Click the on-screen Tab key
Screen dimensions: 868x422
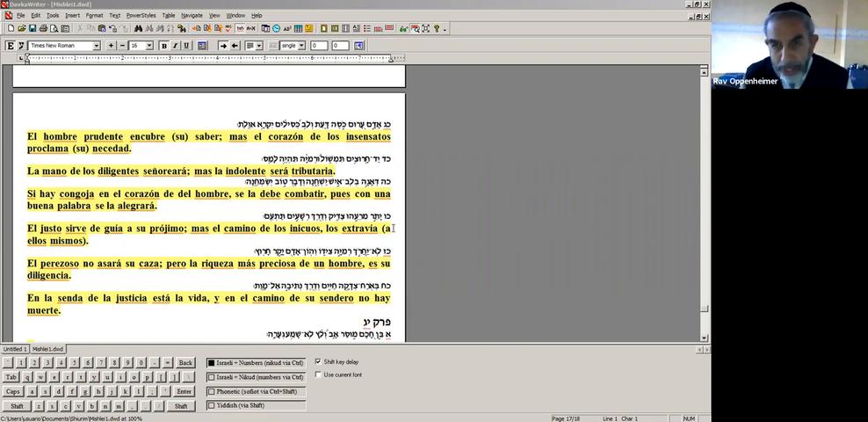[x=11, y=377]
